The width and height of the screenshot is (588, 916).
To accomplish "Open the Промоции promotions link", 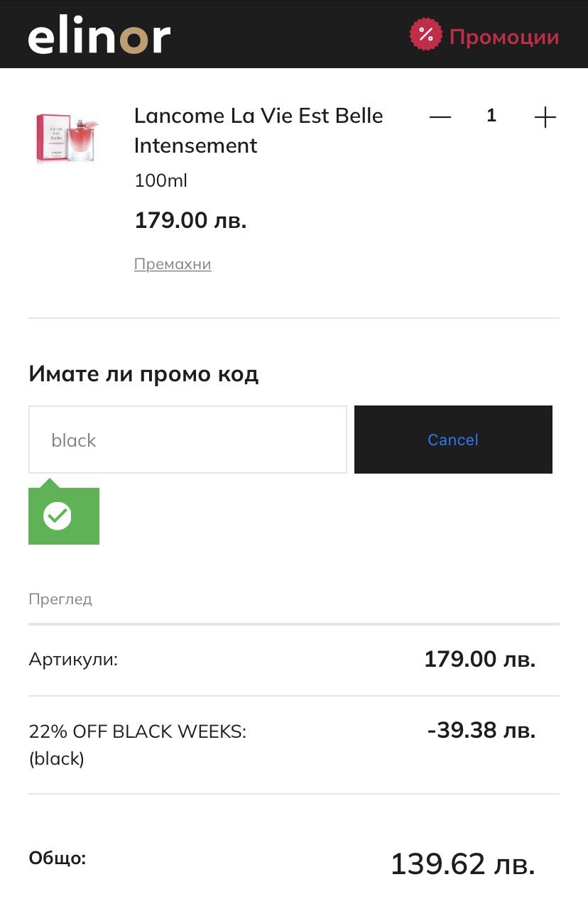I will 504,36.
